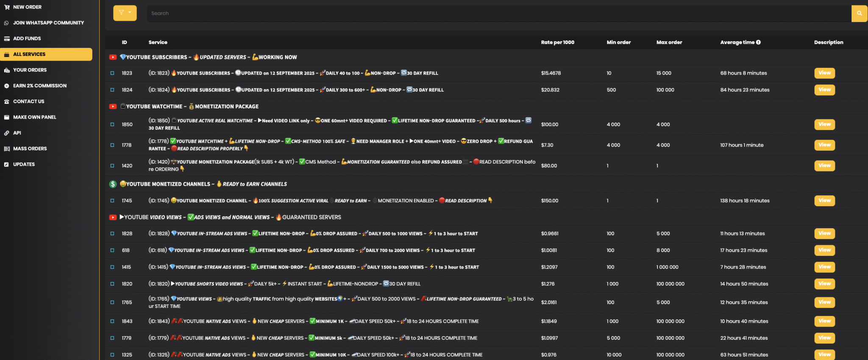Click the Rate per 1000 column header
The image size is (868, 360).
(x=557, y=42)
